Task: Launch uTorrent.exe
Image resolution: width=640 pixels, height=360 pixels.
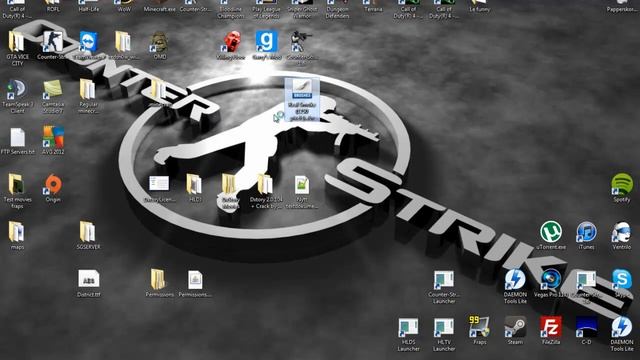Action: click(x=551, y=232)
